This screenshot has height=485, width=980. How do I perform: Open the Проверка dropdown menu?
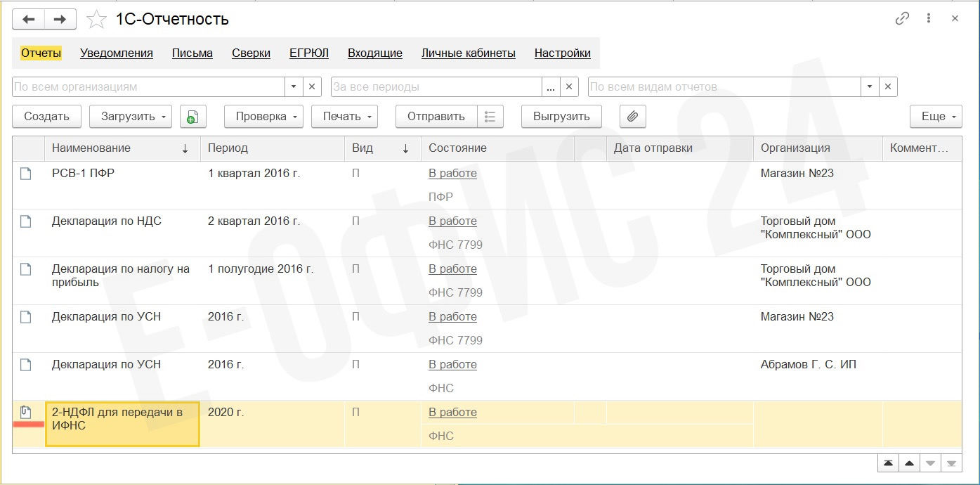[263, 117]
